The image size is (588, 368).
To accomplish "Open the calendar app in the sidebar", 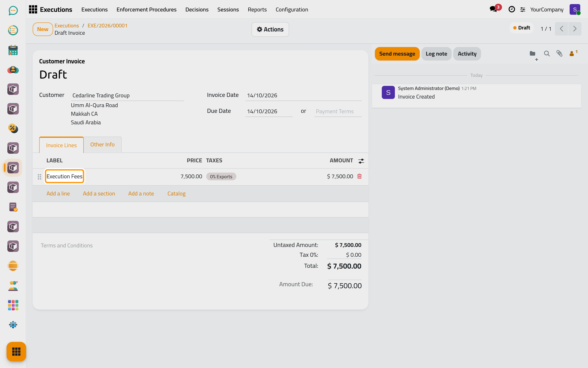I will point(13,50).
